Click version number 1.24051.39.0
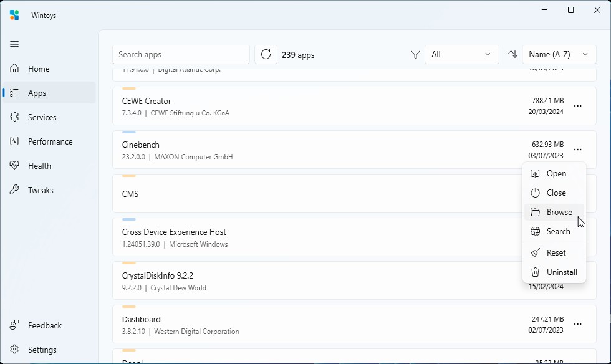This screenshot has height=364, width=611. 141,244
